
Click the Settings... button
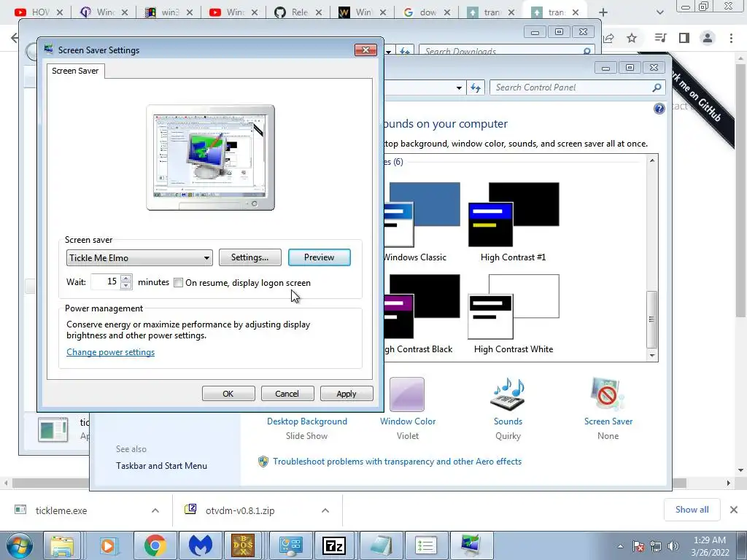[x=250, y=257]
